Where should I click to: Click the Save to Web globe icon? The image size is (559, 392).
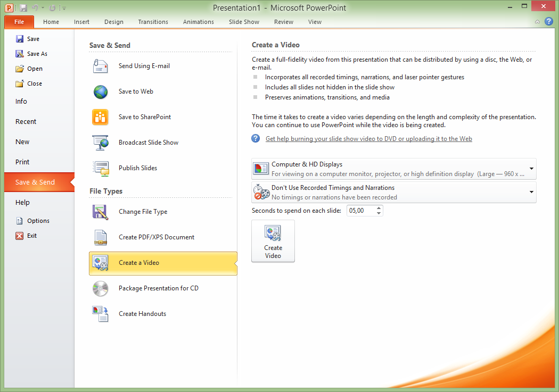click(101, 92)
